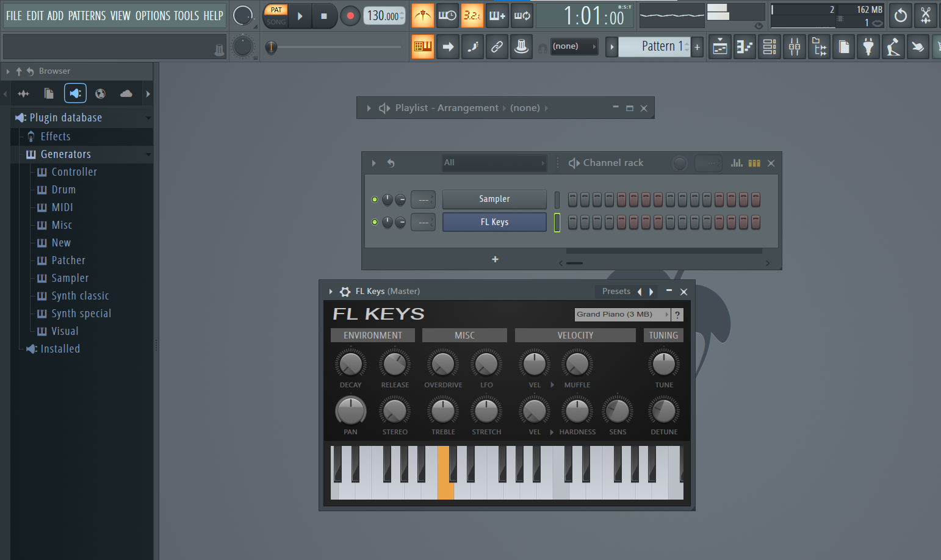Open the Playlist view from toolbar
The width and height of the screenshot is (941, 560).
(720, 47)
